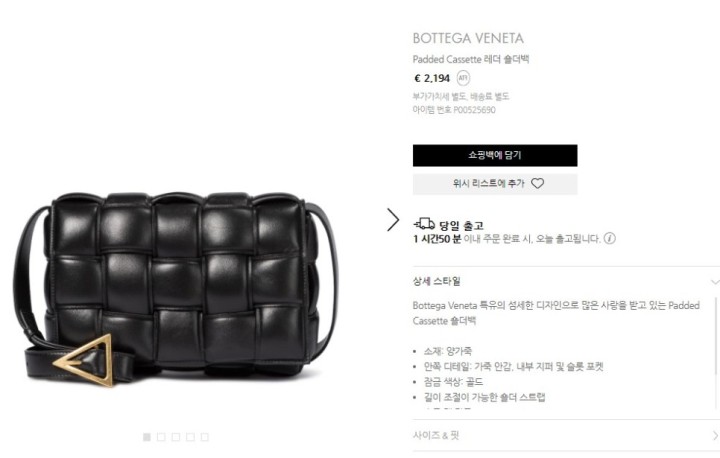This screenshot has height=458, width=720.
Task: Click 위시 리스트에 추가 button
Action: pyautogui.click(x=495, y=184)
